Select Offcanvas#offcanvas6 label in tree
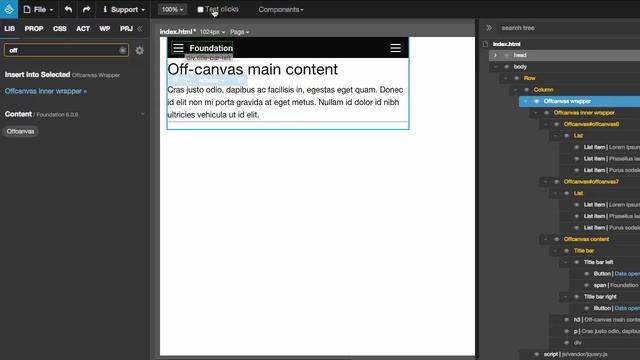 tap(591, 124)
